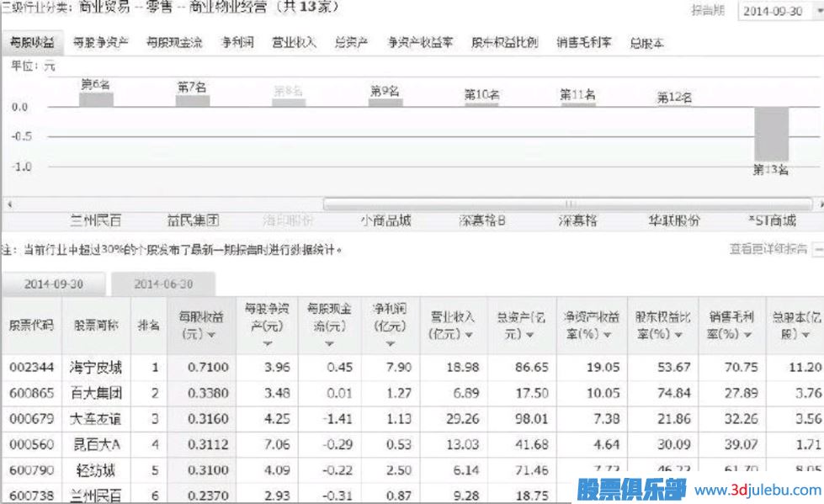
Task: Click the 第6名 chart bar
Action: pos(96,99)
